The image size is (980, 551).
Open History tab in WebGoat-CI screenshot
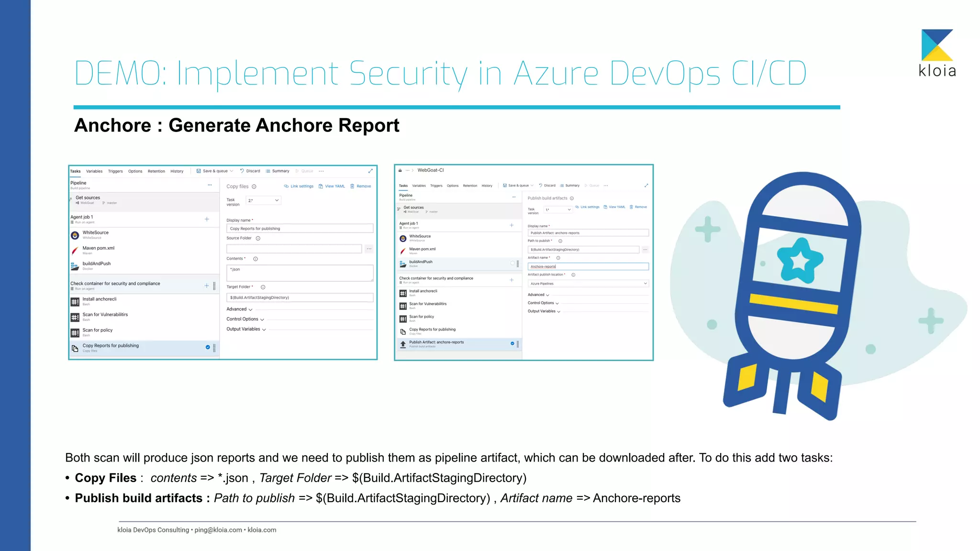click(487, 186)
